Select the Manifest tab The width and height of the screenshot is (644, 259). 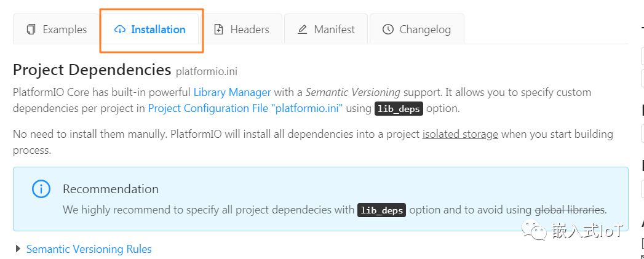(334, 30)
